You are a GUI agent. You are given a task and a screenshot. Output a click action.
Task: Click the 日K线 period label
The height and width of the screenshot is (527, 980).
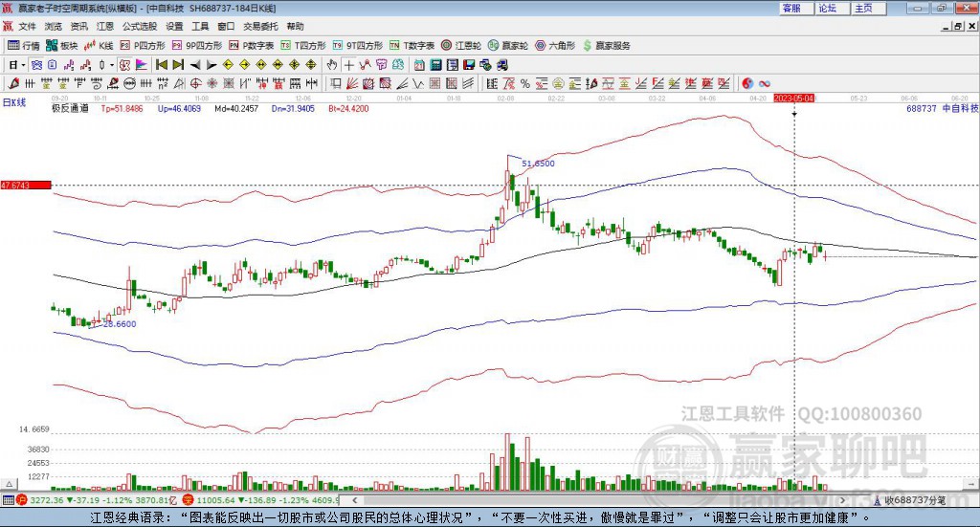pyautogui.click(x=14, y=102)
